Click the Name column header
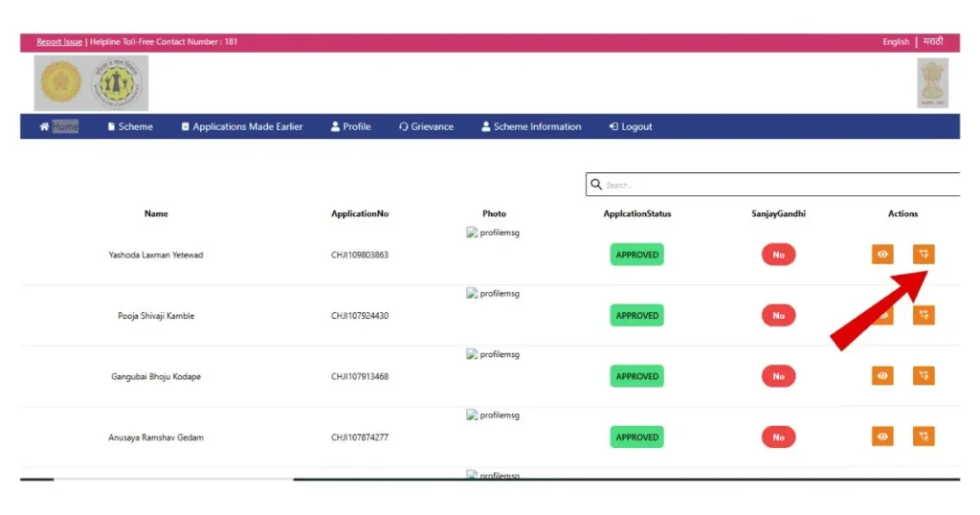 click(156, 213)
